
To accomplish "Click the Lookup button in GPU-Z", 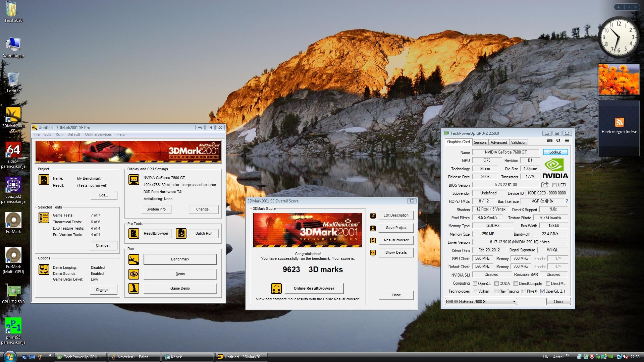I will pyautogui.click(x=555, y=152).
